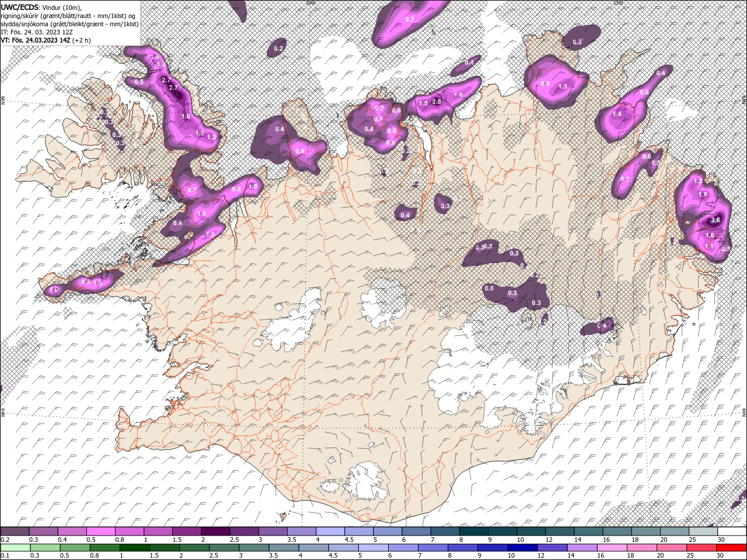Click the light lavender 4 snow legend swatch

click(330, 531)
